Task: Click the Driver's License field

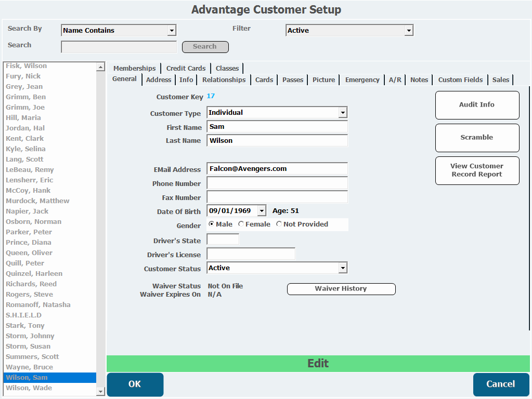Action: pos(251,254)
